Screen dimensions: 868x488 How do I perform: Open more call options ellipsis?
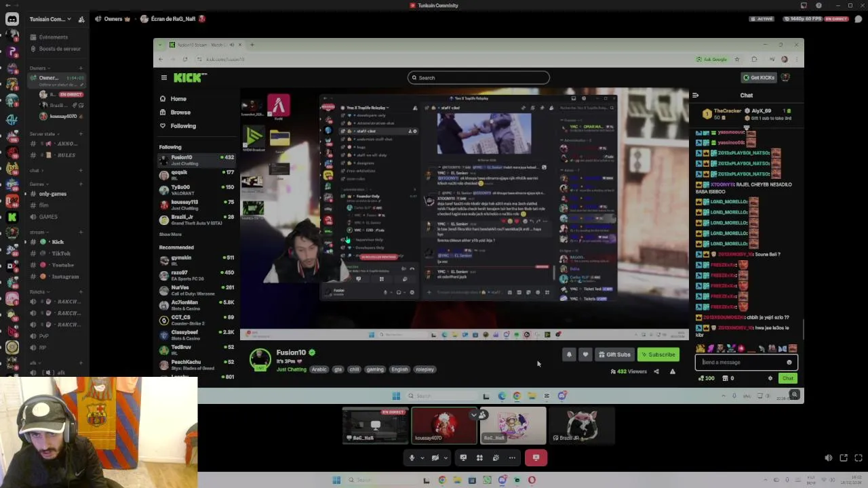pos(512,458)
